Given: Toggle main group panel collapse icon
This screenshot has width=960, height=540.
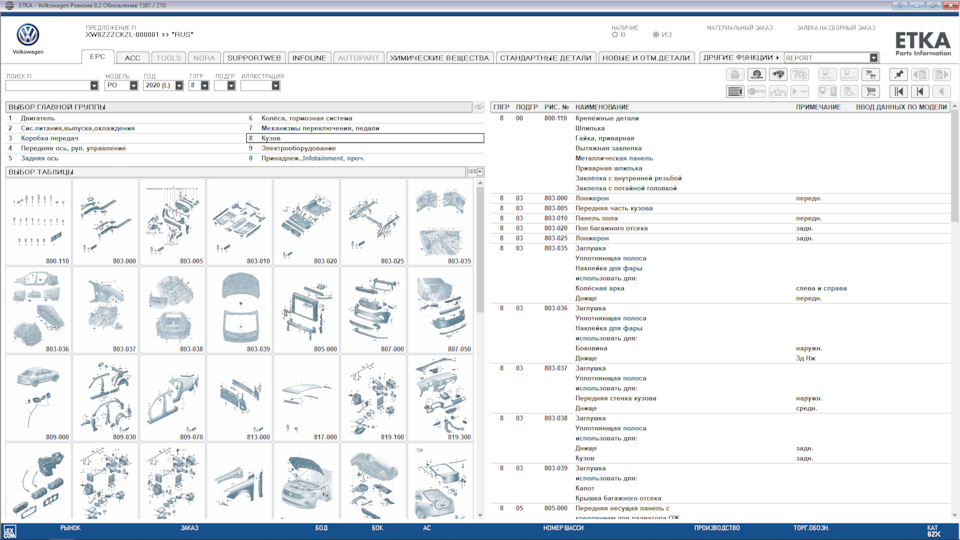Looking at the screenshot, I should [x=478, y=107].
